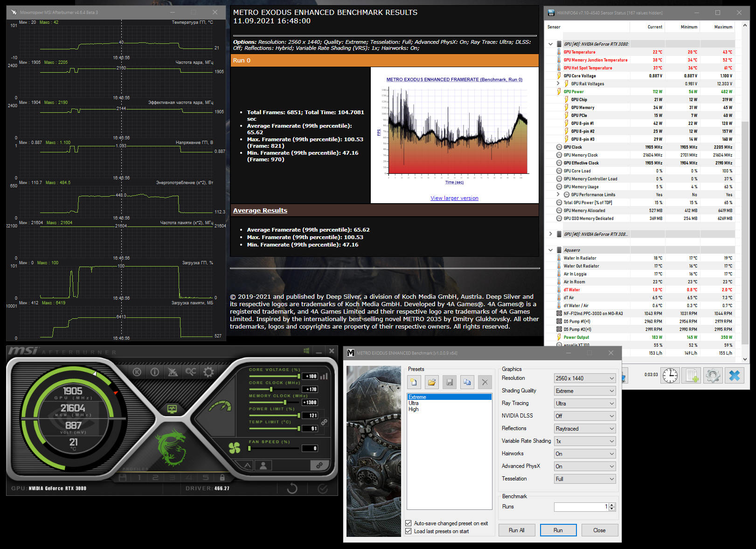
Task: Click the Run button
Action: [x=558, y=530]
